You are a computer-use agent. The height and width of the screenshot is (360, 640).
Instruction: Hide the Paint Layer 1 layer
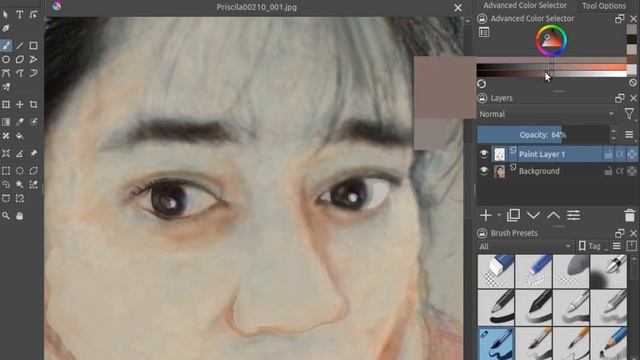click(x=484, y=154)
